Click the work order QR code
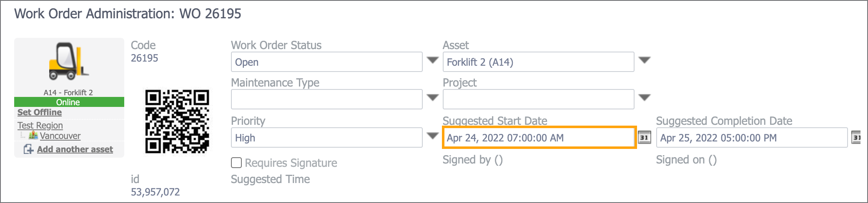 click(x=177, y=121)
